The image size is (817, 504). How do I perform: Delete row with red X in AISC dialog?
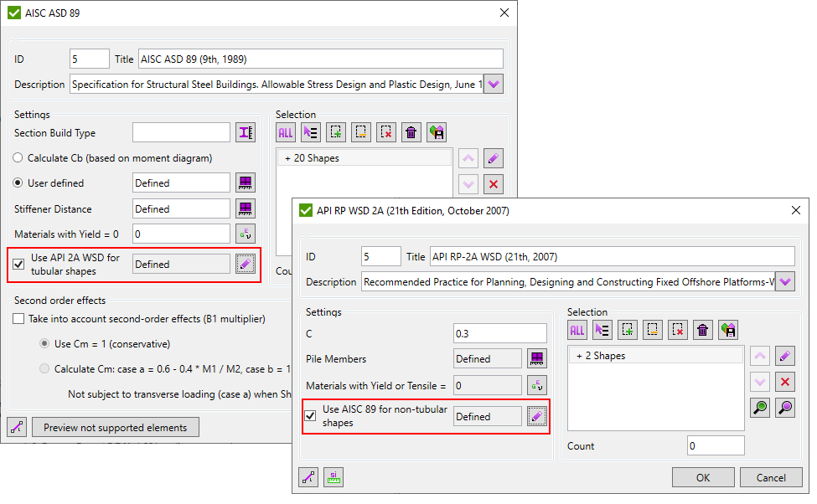[x=494, y=184]
